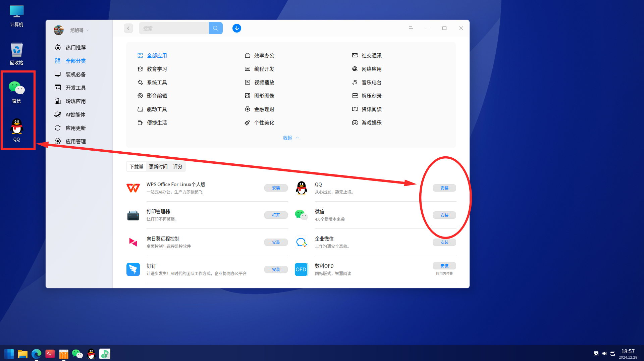Install 钉钉 app
Image resolution: width=644 pixels, height=361 pixels.
276,269
